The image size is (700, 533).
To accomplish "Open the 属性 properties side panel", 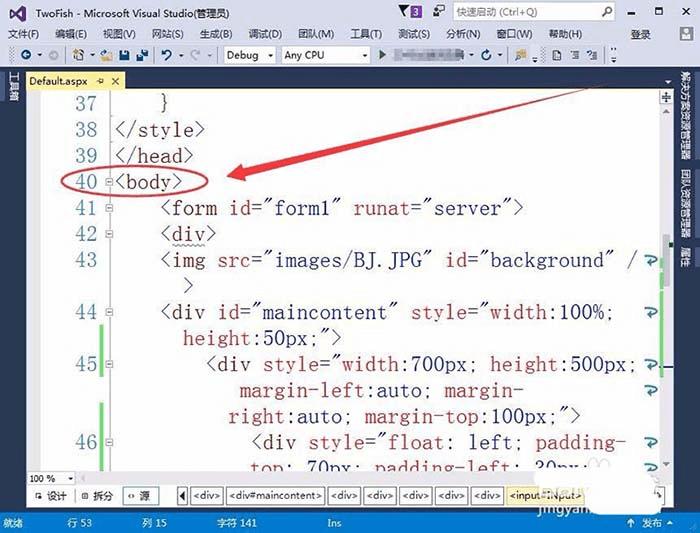I will click(x=685, y=257).
